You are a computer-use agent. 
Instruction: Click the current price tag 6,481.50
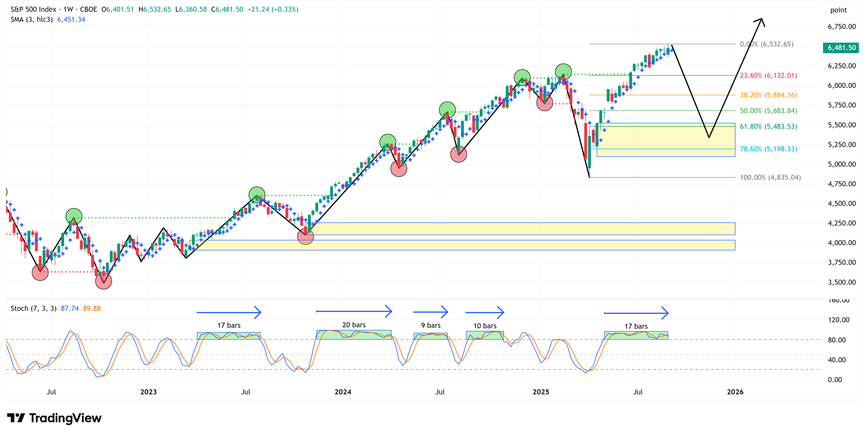tap(841, 48)
